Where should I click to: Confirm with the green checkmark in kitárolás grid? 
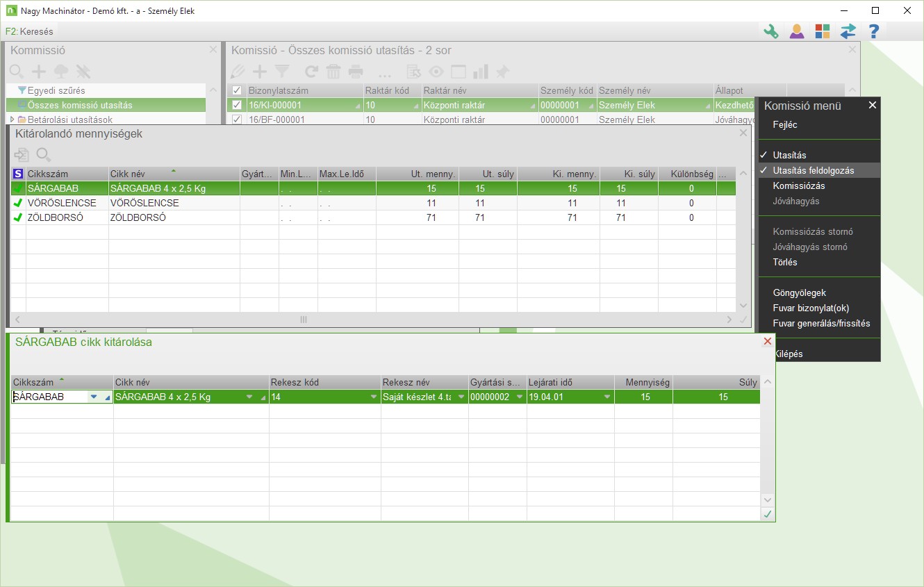tap(768, 514)
